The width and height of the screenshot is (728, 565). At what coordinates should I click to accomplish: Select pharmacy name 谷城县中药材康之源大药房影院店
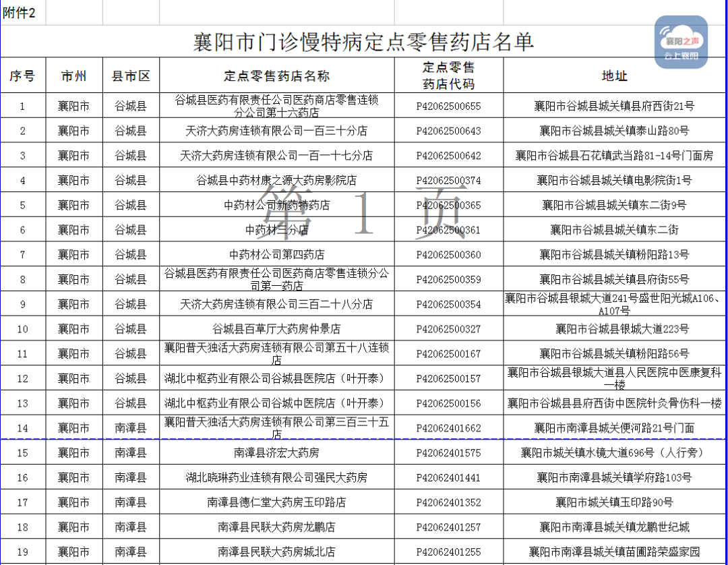[277, 181]
